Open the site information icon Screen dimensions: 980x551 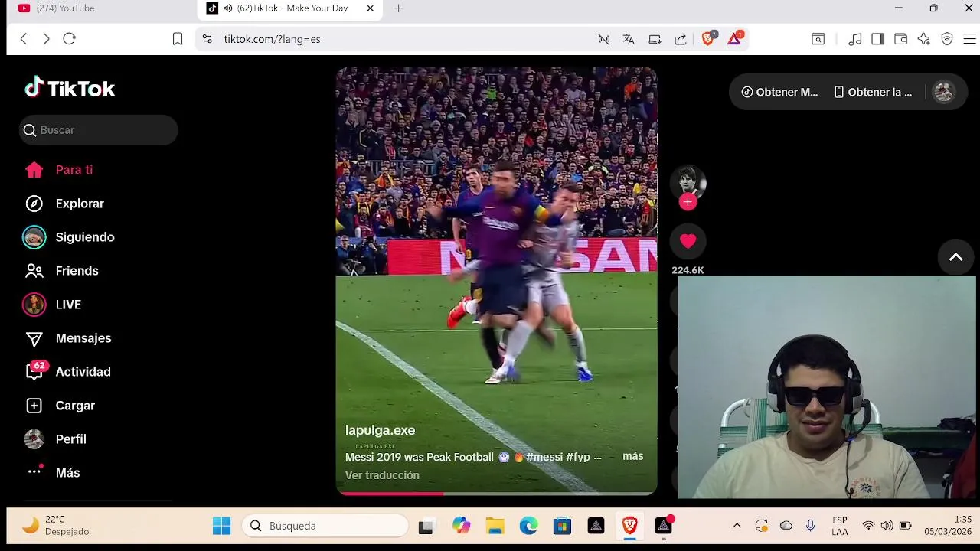coord(207,39)
